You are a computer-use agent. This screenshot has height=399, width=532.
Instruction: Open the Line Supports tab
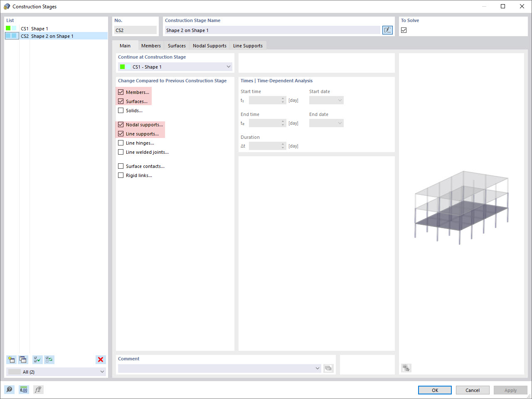click(248, 46)
